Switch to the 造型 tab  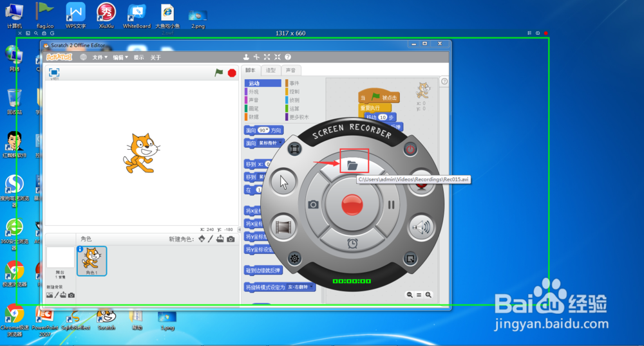270,70
